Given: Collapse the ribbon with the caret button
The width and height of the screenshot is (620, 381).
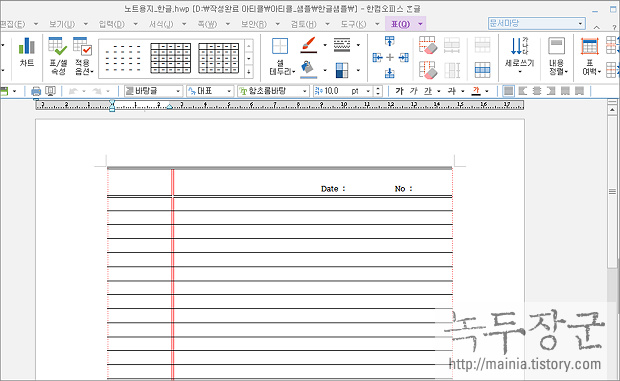Looking at the screenshot, I should (597, 27).
